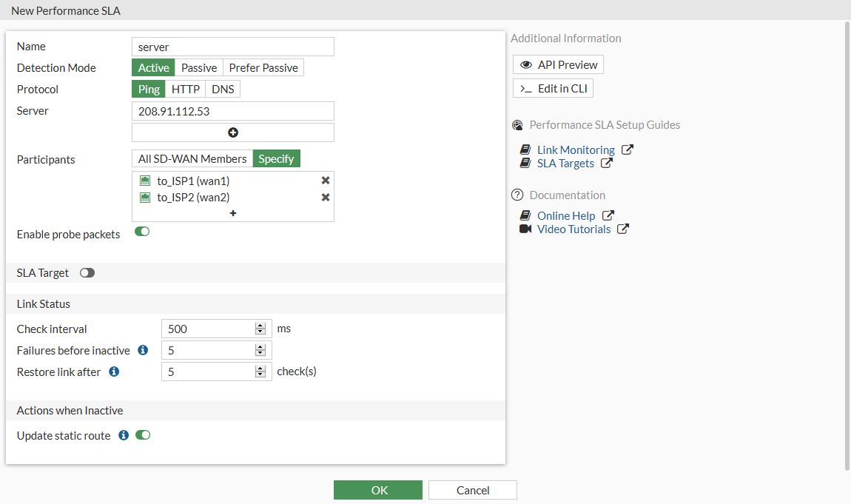This screenshot has width=851, height=504.
Task: Click the external link icon beside Link Monitoring
Action: coord(628,149)
